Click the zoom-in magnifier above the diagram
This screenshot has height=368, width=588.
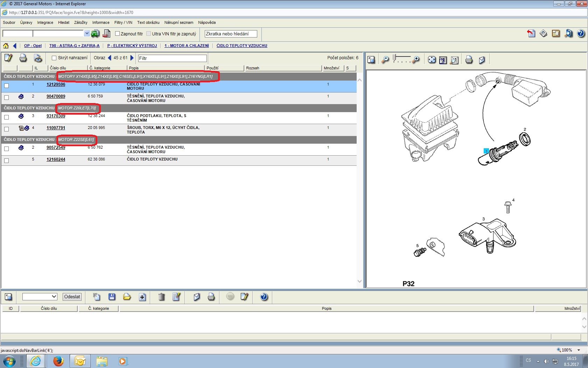(x=416, y=60)
